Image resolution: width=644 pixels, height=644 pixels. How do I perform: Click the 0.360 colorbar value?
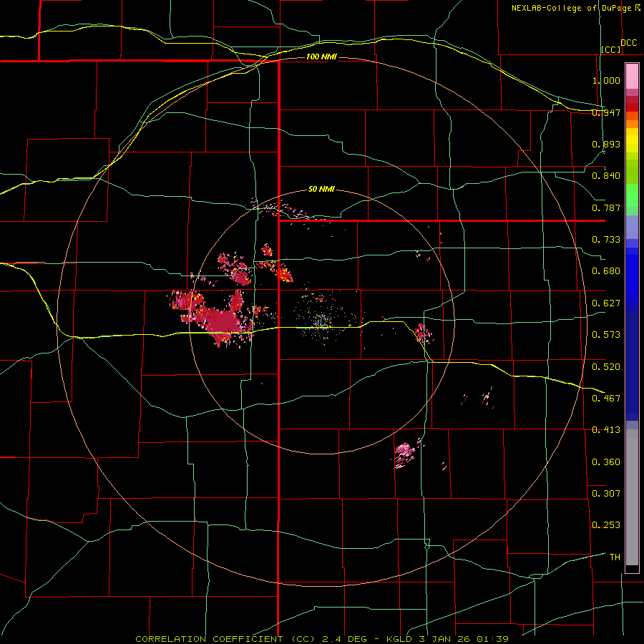[606, 462]
